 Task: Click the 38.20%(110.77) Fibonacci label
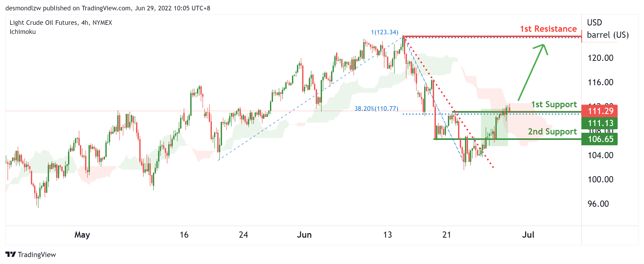pyautogui.click(x=376, y=109)
